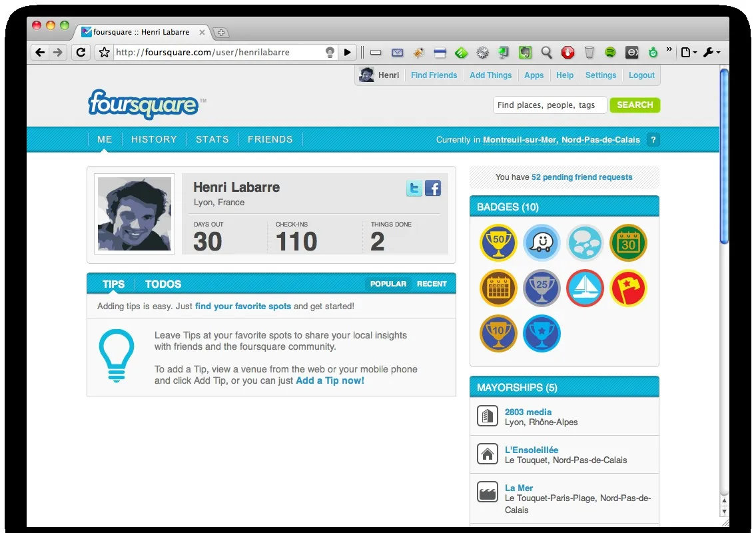Open the Facebook profile icon
This screenshot has height=533, width=756.
pyautogui.click(x=433, y=188)
